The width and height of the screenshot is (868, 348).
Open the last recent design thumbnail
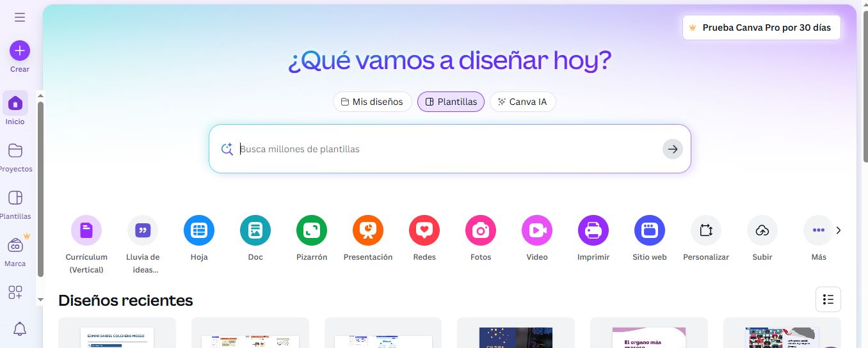coord(782,333)
